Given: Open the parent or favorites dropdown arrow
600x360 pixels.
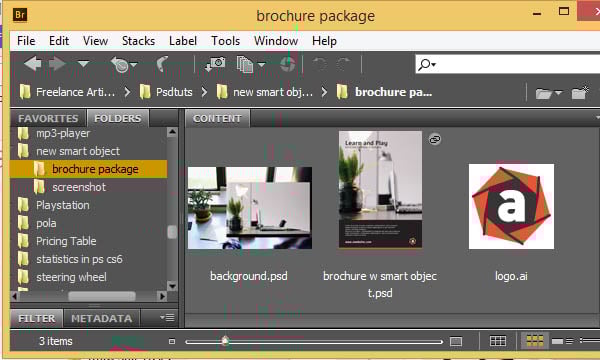Looking at the screenshot, I should (x=83, y=64).
